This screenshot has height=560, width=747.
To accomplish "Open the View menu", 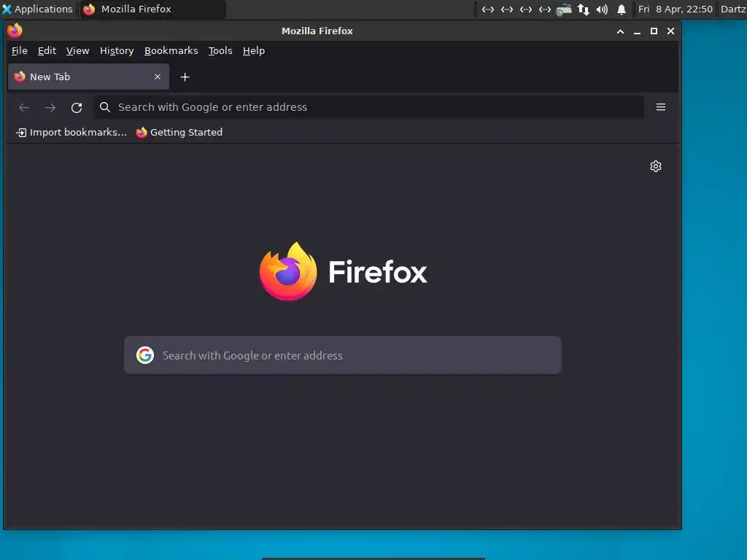I will tap(77, 50).
